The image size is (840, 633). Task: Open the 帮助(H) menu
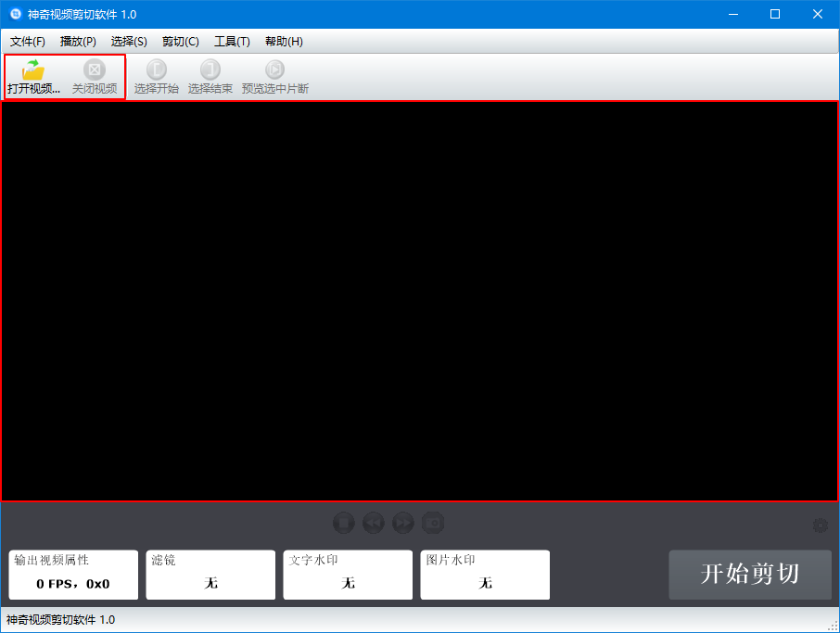click(282, 41)
